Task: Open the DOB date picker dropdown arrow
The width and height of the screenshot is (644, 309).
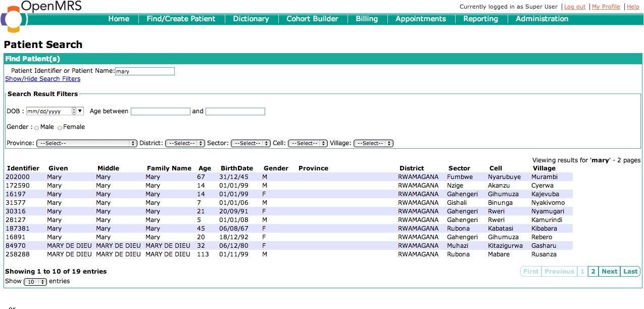Action: tap(79, 111)
